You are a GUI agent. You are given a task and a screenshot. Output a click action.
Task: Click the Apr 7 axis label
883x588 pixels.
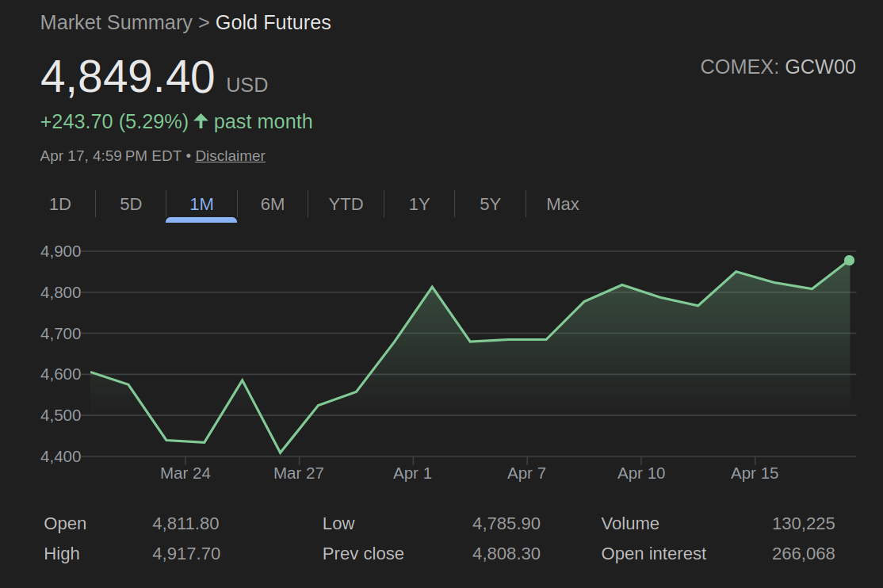526,473
